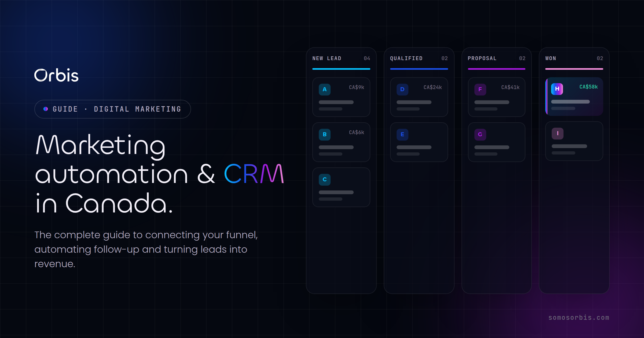The height and width of the screenshot is (338, 644).
Task: Click the blue bar under Qualified
Action: point(419,69)
